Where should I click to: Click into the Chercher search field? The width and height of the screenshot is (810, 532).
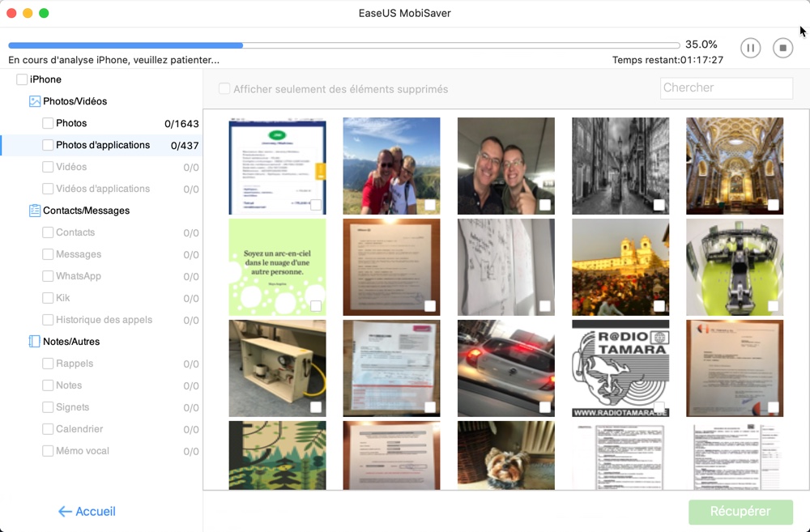click(726, 88)
